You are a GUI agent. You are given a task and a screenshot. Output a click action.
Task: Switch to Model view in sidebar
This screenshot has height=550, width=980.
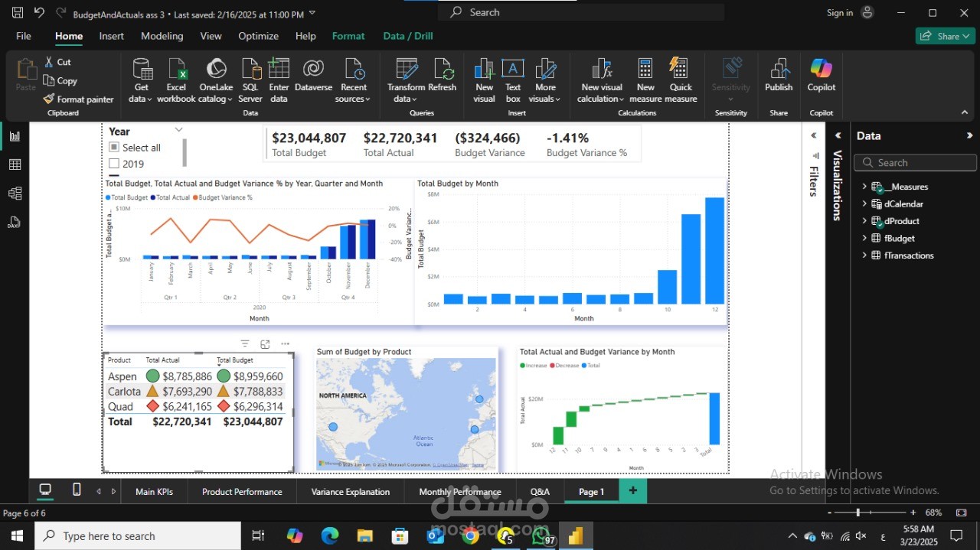tap(15, 194)
